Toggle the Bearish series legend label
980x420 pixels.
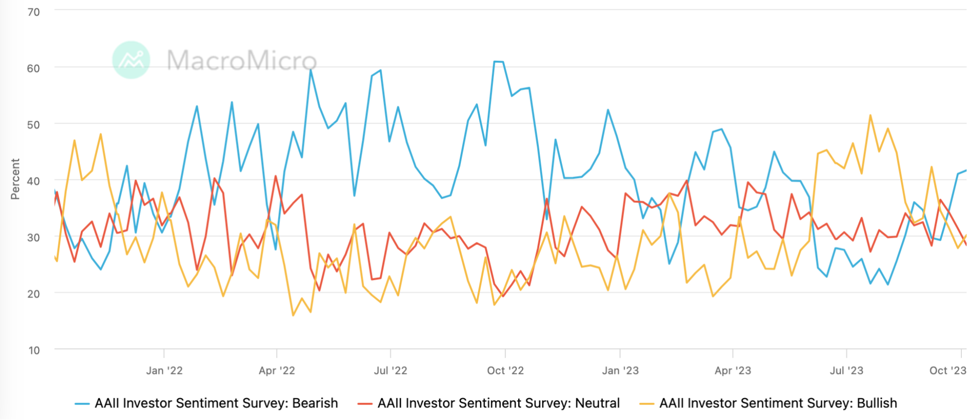(216, 403)
